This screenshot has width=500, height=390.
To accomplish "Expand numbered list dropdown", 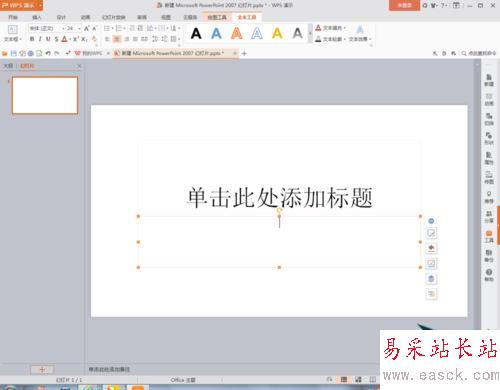I will [x=124, y=28].
